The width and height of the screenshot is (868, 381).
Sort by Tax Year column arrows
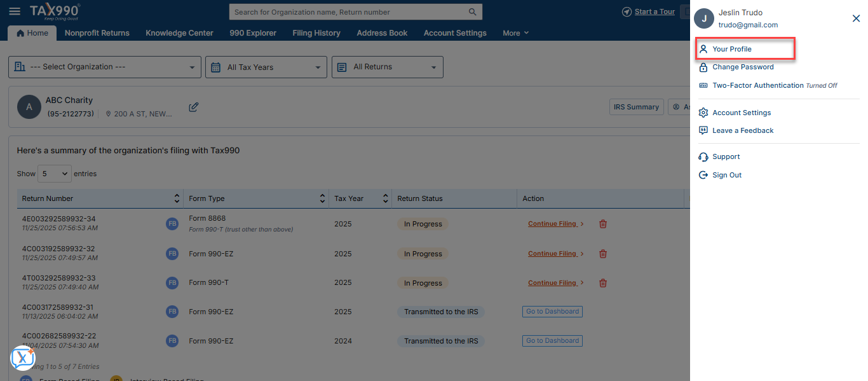coord(385,198)
